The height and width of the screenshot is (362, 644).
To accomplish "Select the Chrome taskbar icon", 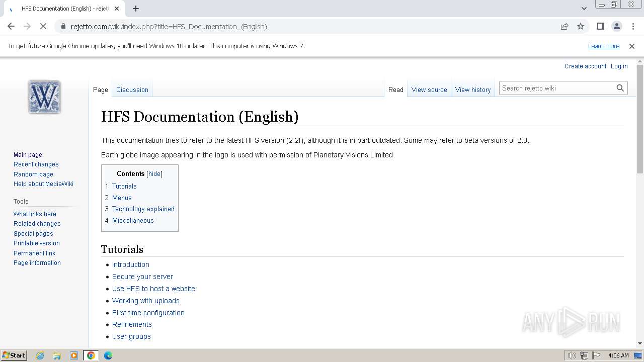I will (x=91, y=355).
